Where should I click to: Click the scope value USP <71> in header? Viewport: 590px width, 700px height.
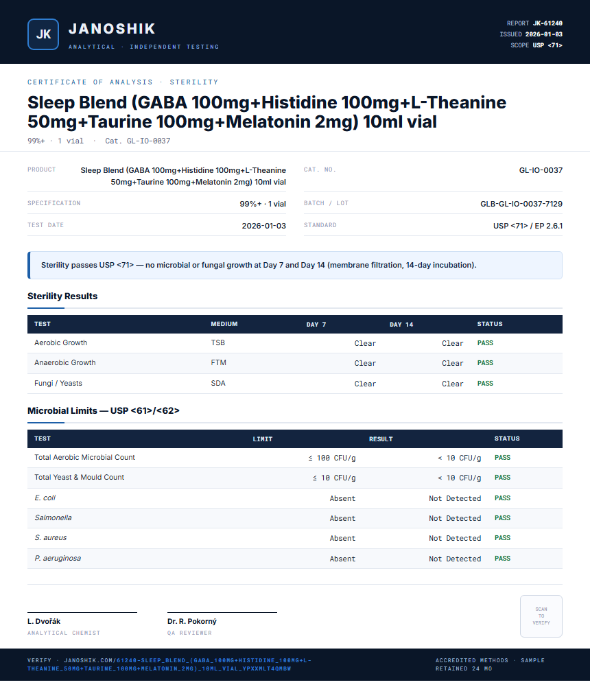click(x=547, y=45)
